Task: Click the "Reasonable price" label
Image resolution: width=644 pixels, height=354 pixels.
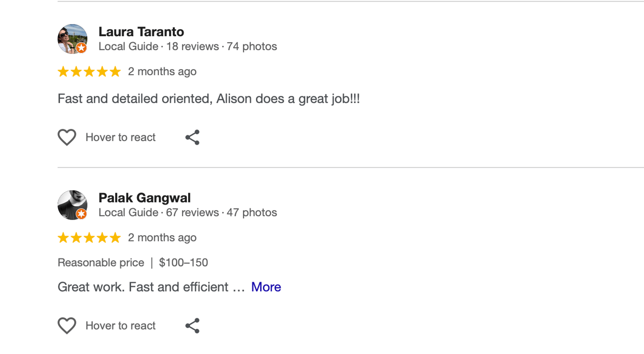Action: tap(101, 262)
